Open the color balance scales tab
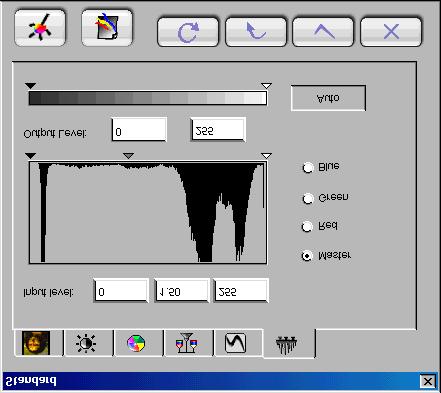This screenshot has width=441, height=393. 187,343
